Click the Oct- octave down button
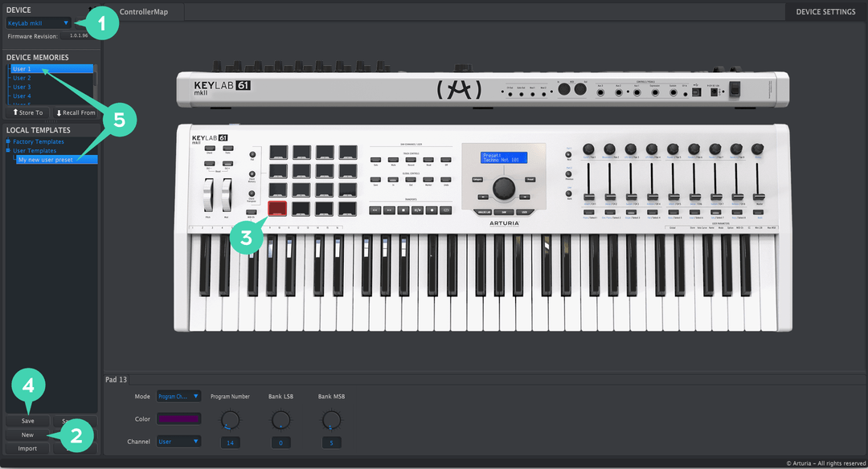Screen dimensions: 868x469 (209, 163)
